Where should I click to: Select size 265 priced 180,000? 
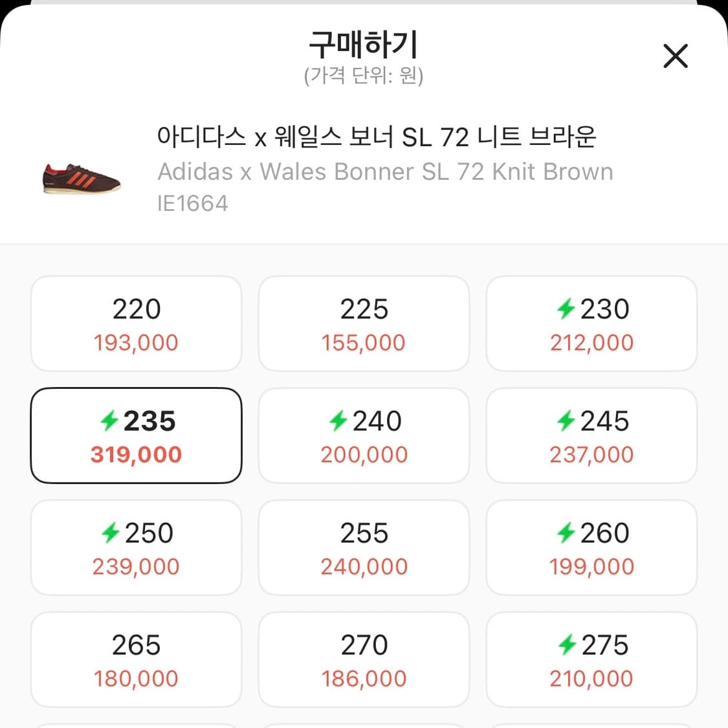click(x=136, y=659)
